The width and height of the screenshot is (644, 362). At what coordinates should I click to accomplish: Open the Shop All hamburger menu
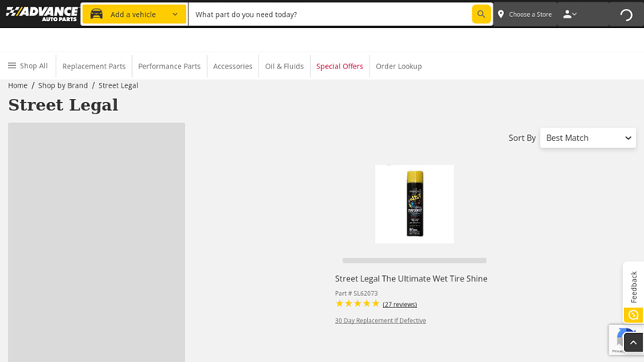click(x=28, y=66)
